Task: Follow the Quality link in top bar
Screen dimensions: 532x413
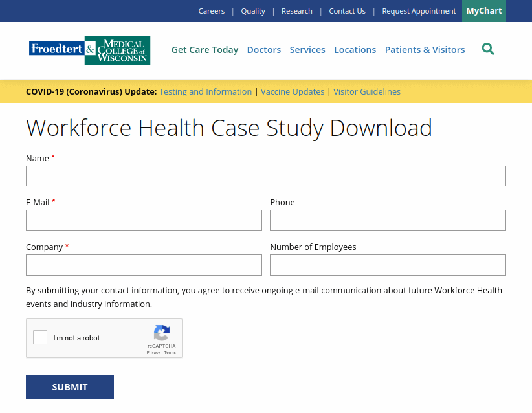Action: [253, 11]
